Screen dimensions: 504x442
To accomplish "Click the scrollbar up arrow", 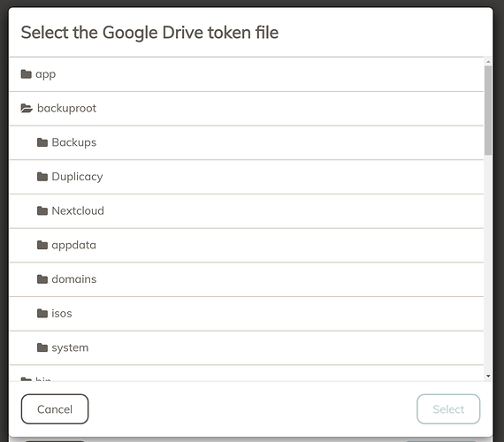I will tap(488, 61).
